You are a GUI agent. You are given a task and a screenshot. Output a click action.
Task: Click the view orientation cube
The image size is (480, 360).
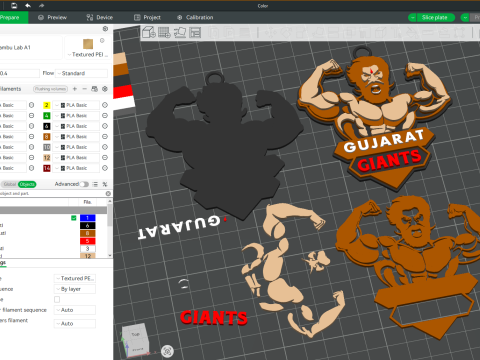click(x=134, y=339)
